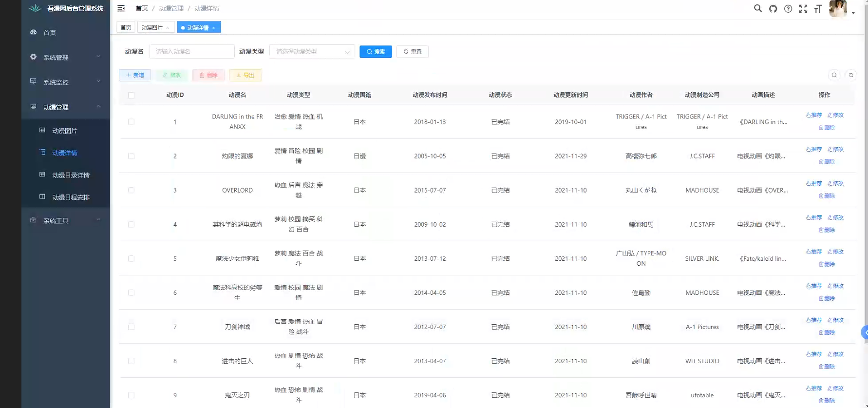
Task: Click the 系统工具 toolbox icon
Action: click(x=33, y=220)
